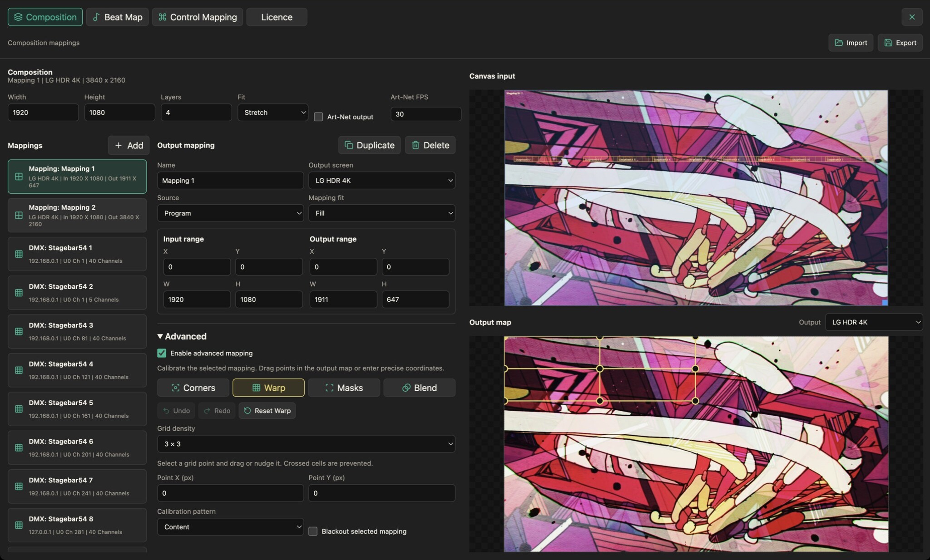Select Mapping 1 in the mappings list
This screenshot has height=560, width=930.
point(77,177)
